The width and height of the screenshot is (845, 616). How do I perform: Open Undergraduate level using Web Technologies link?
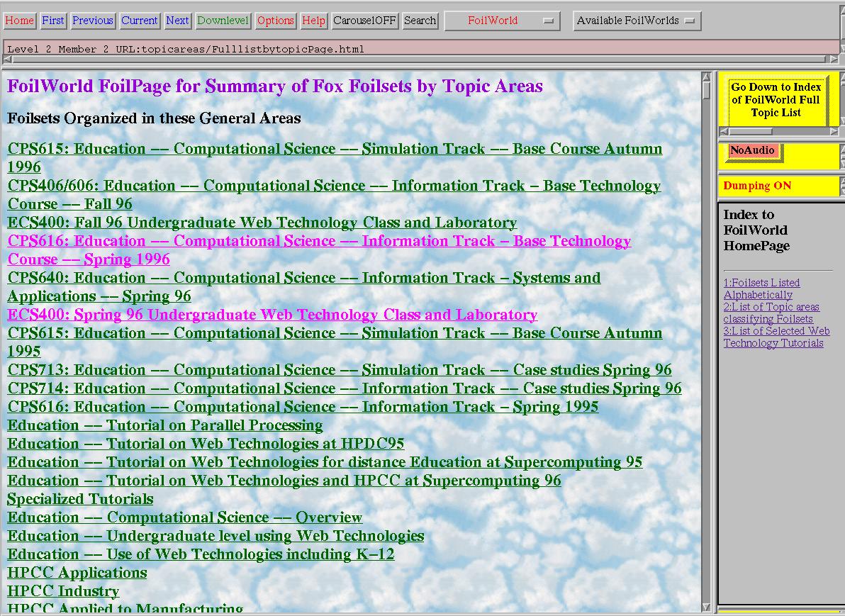click(x=216, y=536)
